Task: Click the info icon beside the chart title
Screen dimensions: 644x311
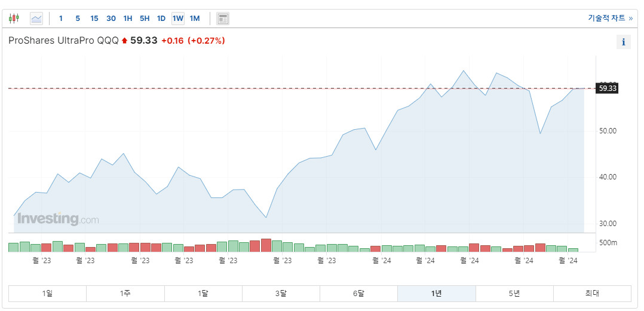Action: click(624, 42)
